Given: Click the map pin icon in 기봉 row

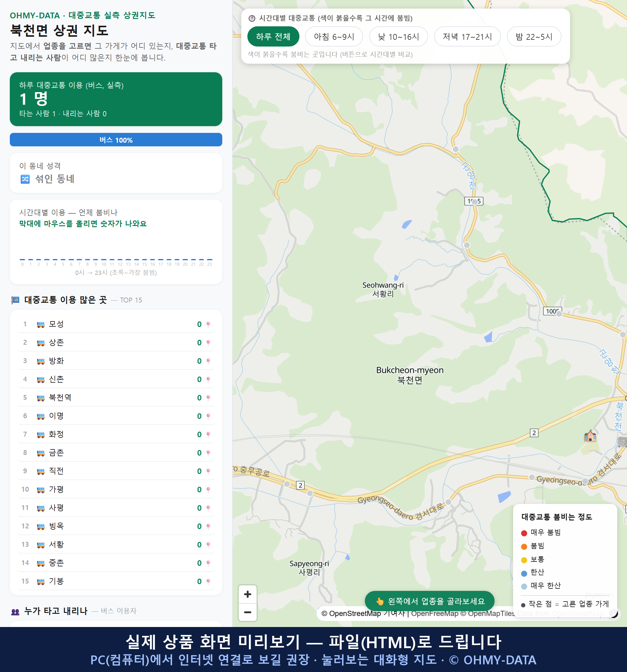Looking at the screenshot, I should tap(208, 581).
